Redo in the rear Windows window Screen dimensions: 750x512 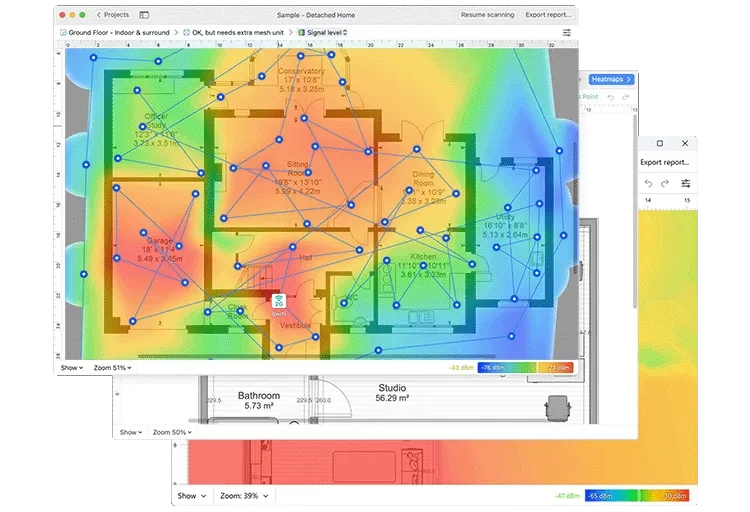coord(665,183)
